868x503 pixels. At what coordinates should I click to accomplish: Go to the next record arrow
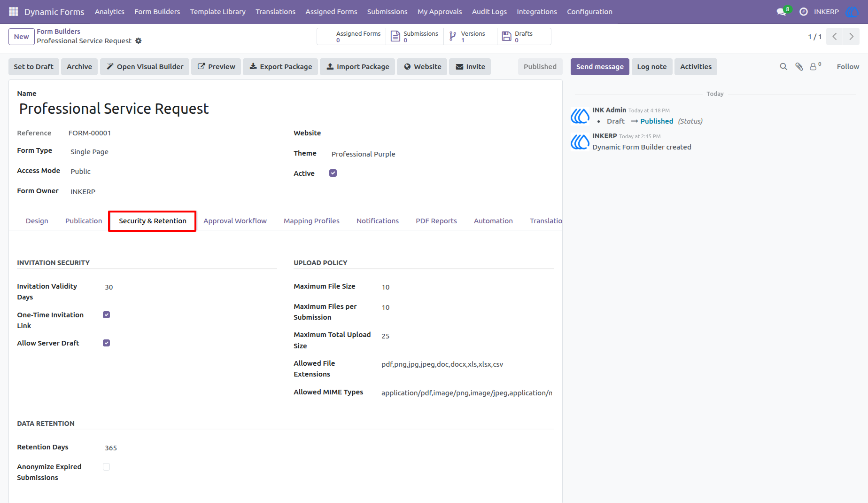tap(851, 37)
